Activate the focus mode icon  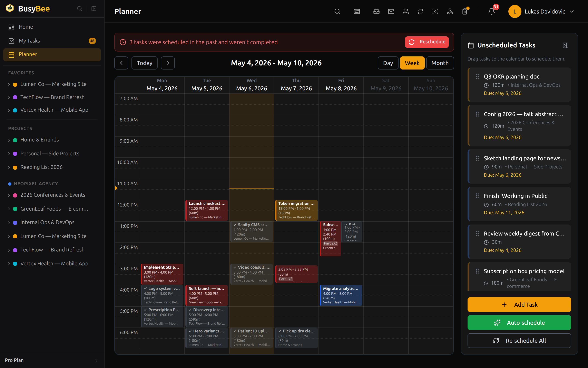point(435,11)
